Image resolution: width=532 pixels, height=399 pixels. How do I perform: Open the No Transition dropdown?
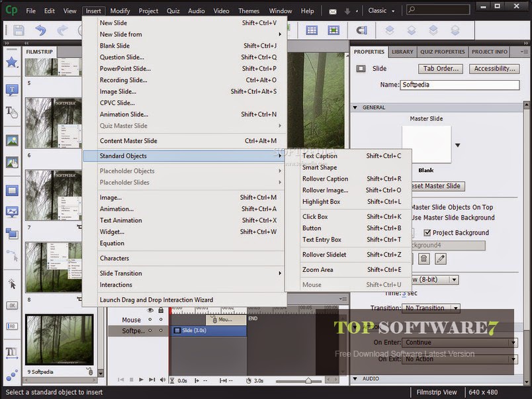(x=456, y=308)
